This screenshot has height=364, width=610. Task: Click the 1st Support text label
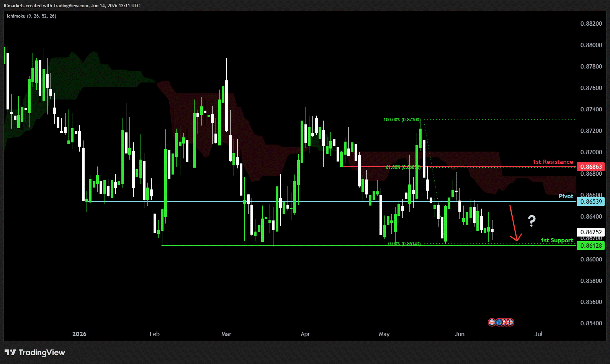click(x=557, y=240)
